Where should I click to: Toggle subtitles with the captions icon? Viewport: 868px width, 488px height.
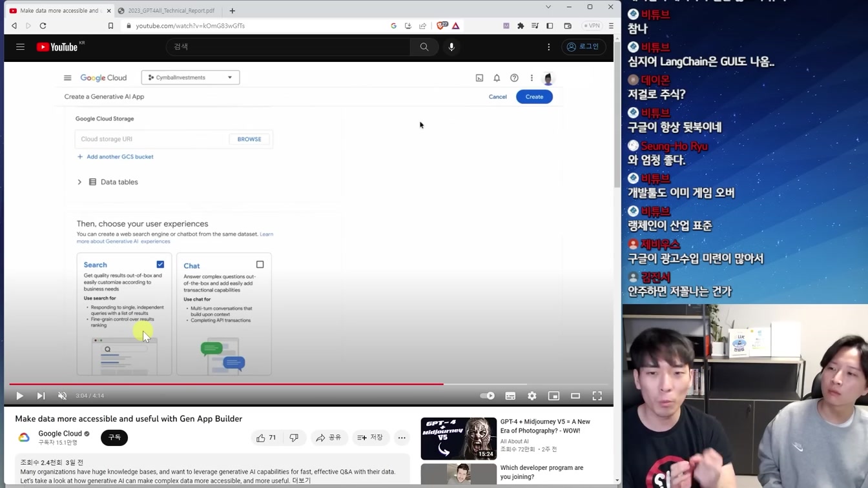[510, 396]
